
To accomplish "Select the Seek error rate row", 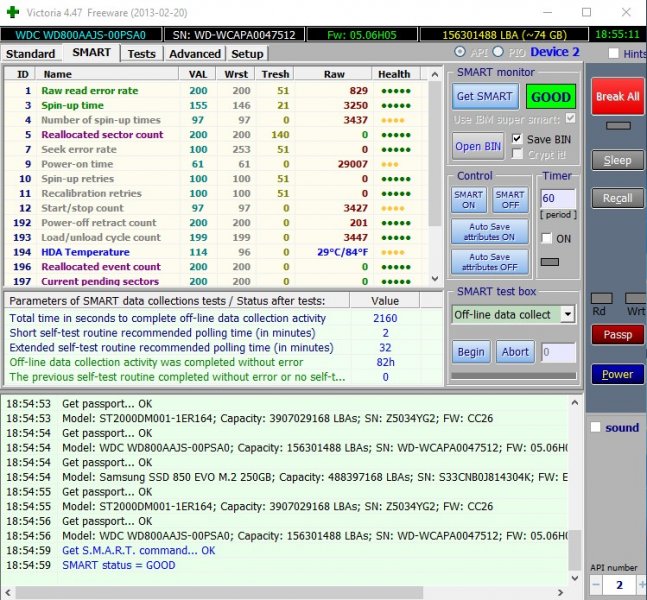I will point(215,149).
